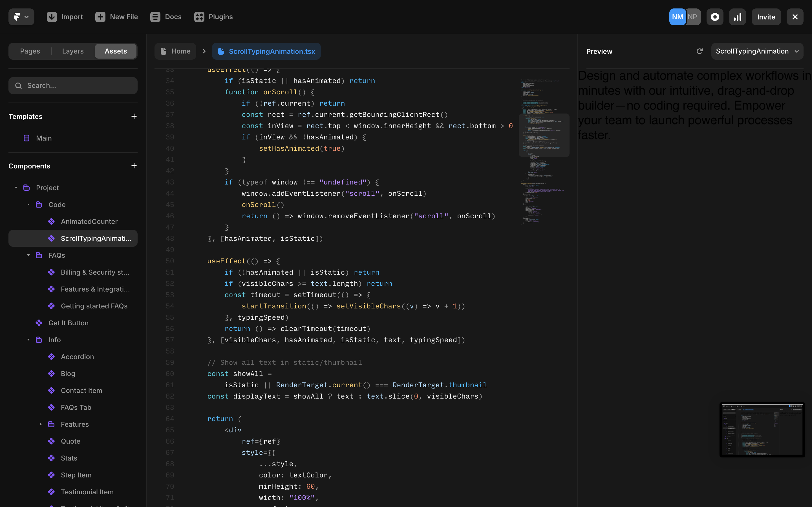This screenshot has width=812, height=507.
Task: Collapse the Code folder in Components
Action: [28, 204]
